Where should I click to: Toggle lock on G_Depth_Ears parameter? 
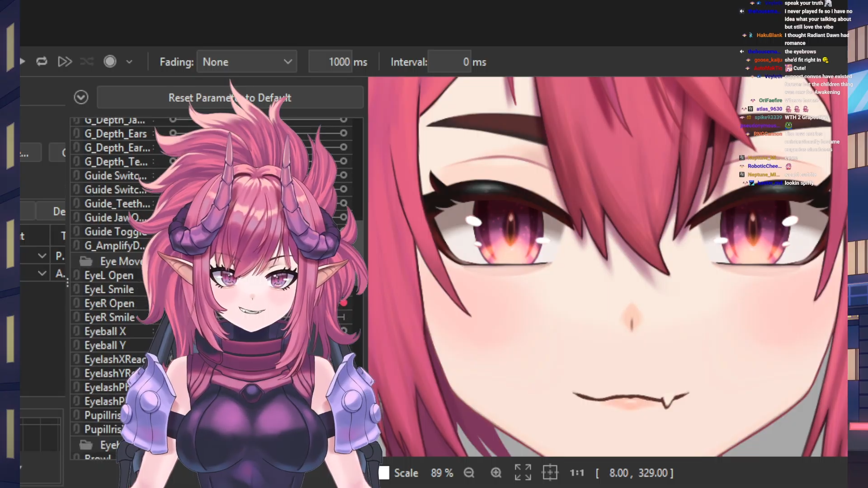[x=77, y=134]
